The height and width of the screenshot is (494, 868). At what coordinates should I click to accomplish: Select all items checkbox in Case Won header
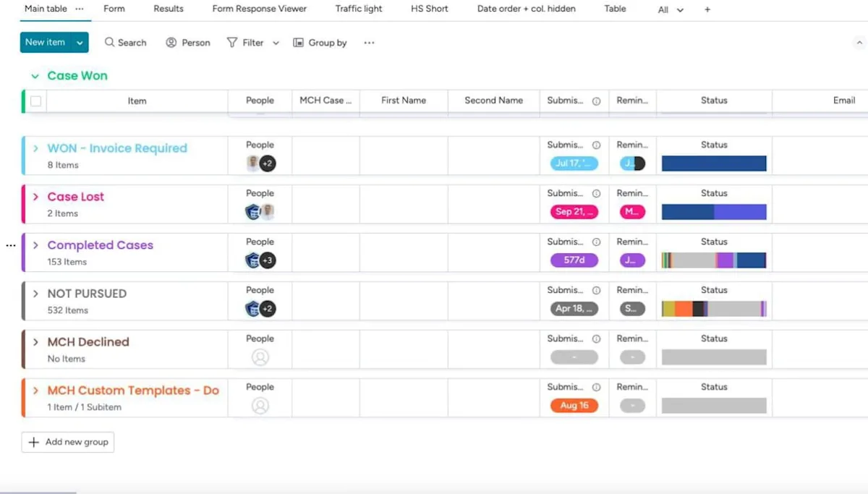pyautogui.click(x=35, y=101)
